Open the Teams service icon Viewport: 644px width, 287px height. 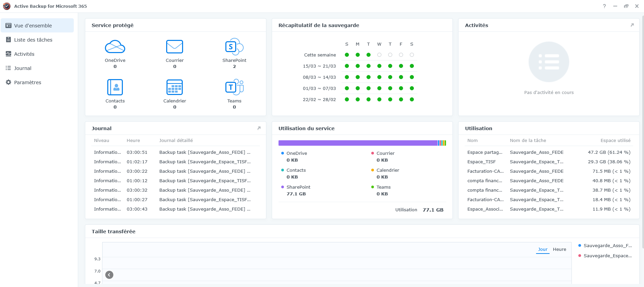234,87
